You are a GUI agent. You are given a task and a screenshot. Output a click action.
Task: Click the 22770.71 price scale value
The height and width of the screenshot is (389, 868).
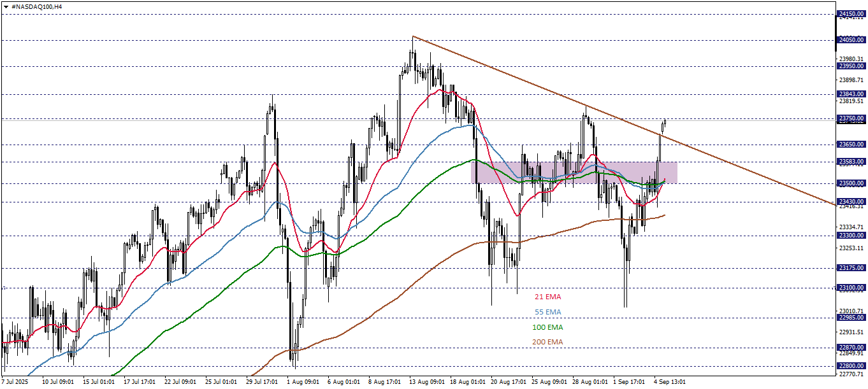coord(853,374)
